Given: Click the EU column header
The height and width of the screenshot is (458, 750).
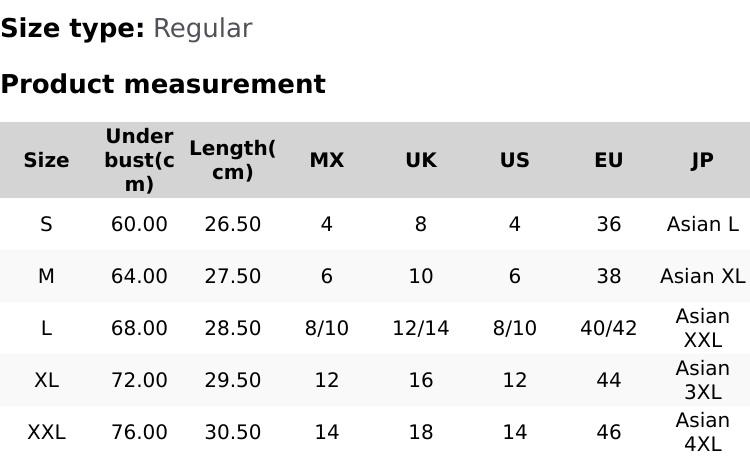Looking at the screenshot, I should pos(609,160).
